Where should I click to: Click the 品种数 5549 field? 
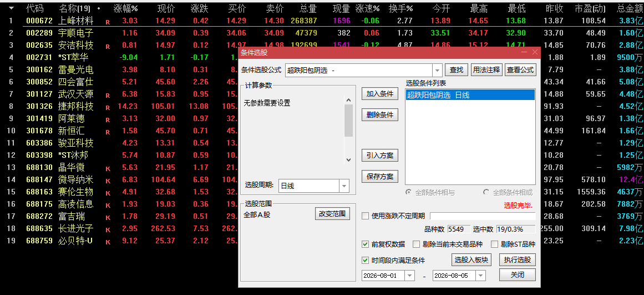click(459, 229)
